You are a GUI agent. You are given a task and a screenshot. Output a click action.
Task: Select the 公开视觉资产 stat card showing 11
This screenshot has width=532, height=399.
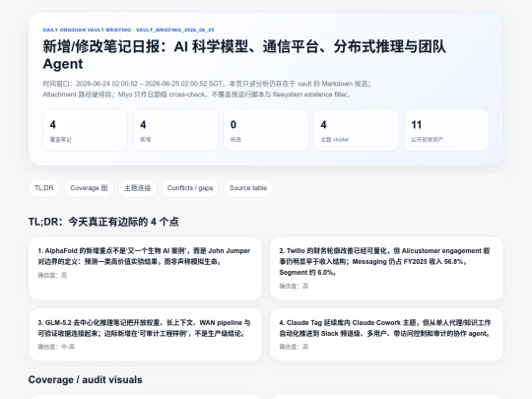coord(446,130)
